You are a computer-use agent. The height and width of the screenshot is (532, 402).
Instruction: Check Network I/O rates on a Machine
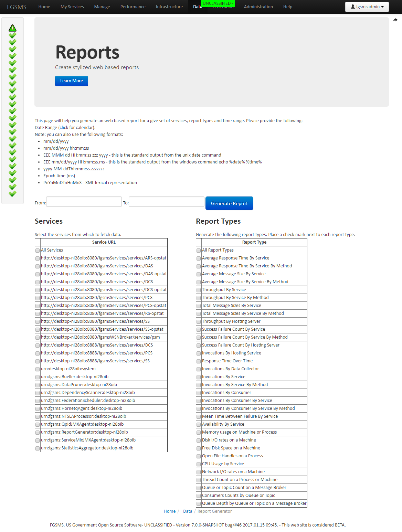pyautogui.click(x=199, y=472)
